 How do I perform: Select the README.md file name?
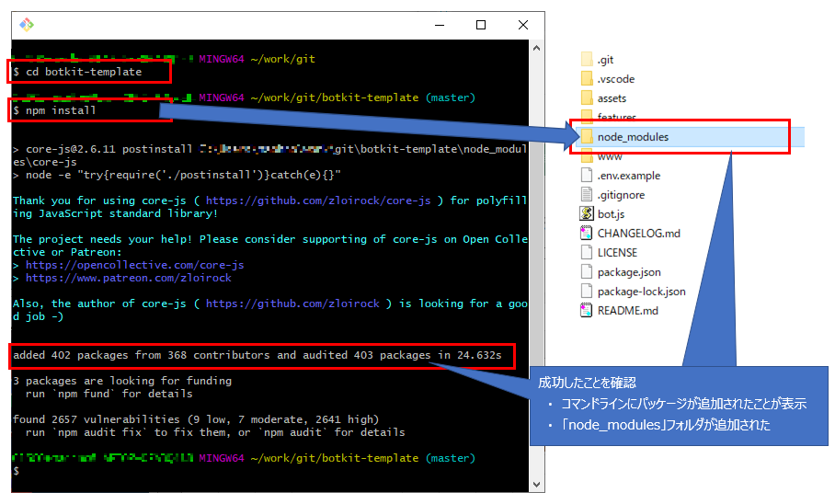(x=628, y=311)
